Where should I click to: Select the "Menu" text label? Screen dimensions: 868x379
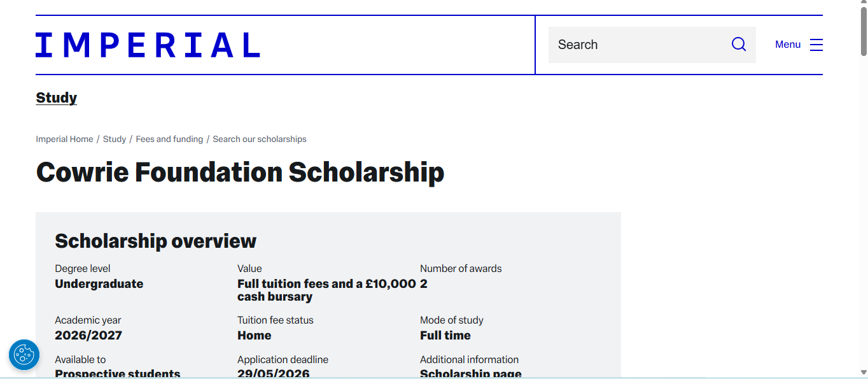pyautogui.click(x=788, y=44)
